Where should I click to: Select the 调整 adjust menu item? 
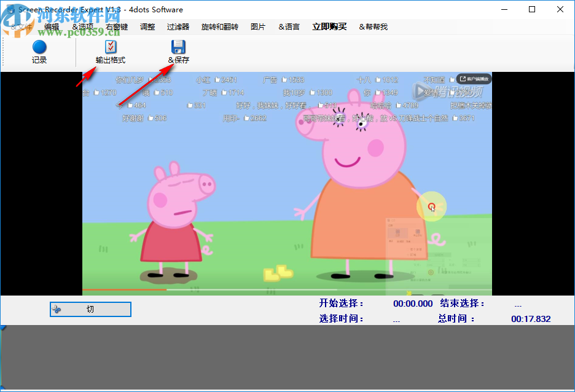point(147,26)
